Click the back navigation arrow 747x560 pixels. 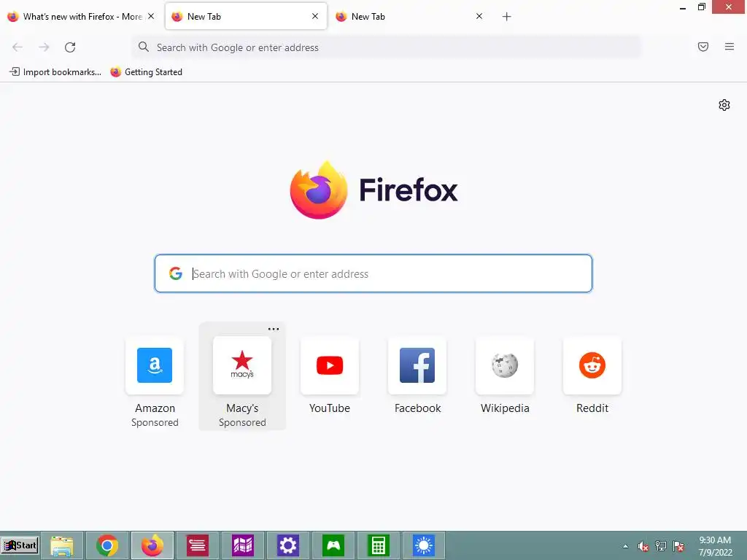pyautogui.click(x=18, y=47)
